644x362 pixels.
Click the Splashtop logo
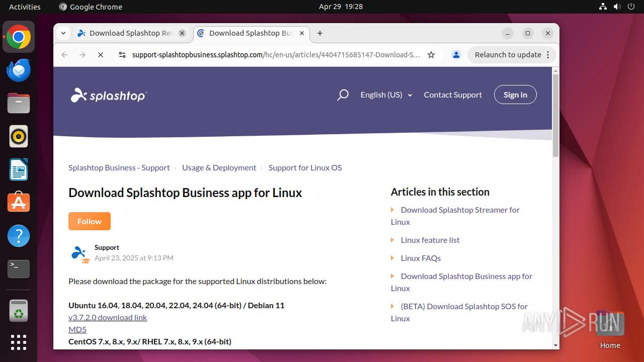pyautogui.click(x=109, y=95)
